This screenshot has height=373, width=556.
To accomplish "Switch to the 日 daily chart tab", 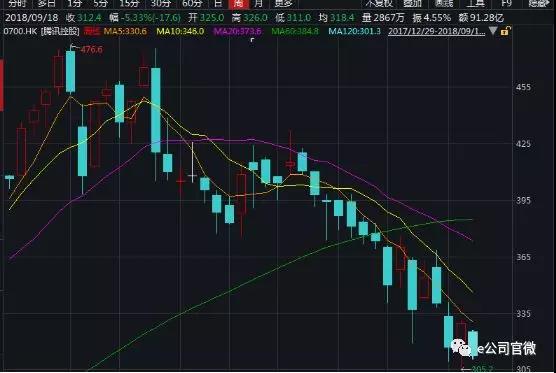I will [x=218, y=3].
